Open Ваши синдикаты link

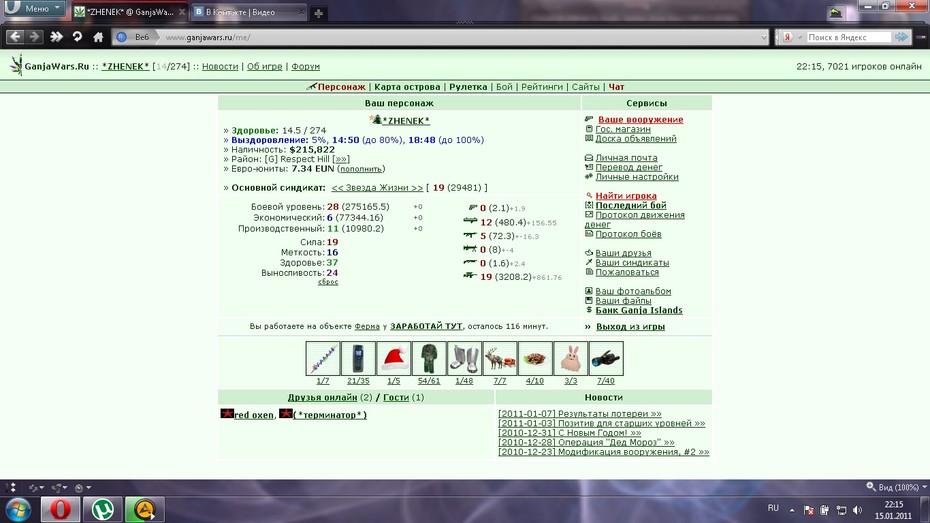point(632,263)
